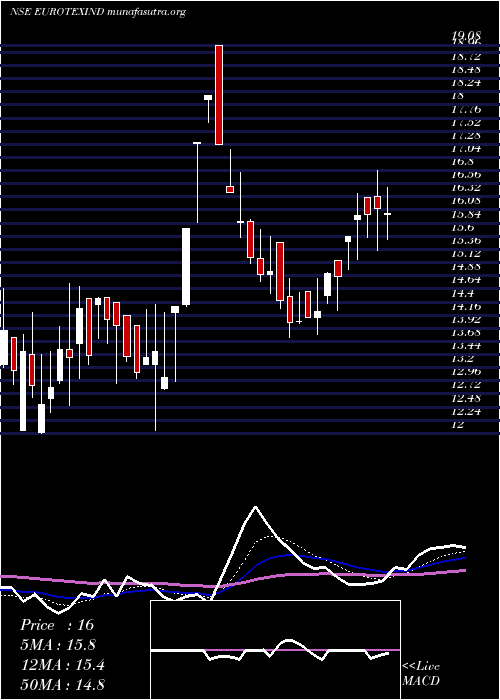This screenshot has height=700, width=500.
Task: Click the 18.48 price axis label
Action: pyautogui.click(x=466, y=70)
